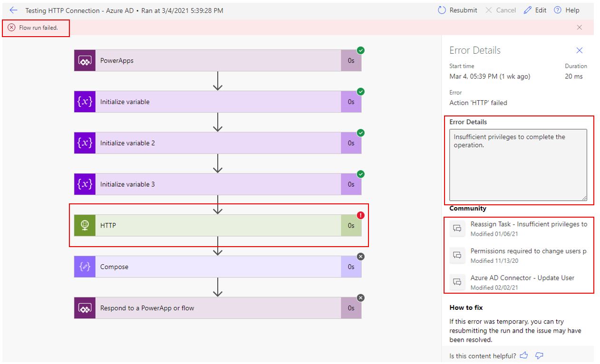Click the PowerApps connector icon

coord(84,60)
